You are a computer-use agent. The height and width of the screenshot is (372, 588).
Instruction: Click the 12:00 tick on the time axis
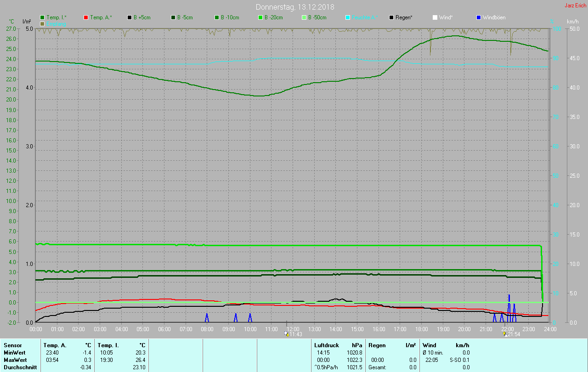293,329
